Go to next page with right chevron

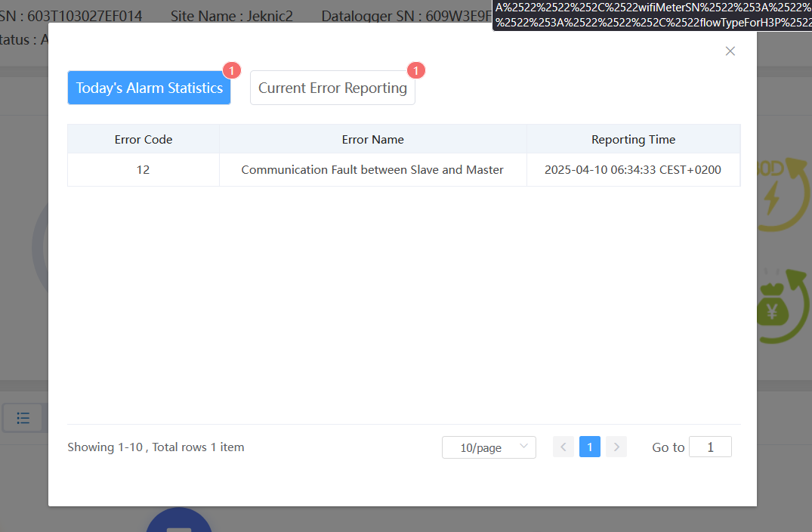(616, 447)
